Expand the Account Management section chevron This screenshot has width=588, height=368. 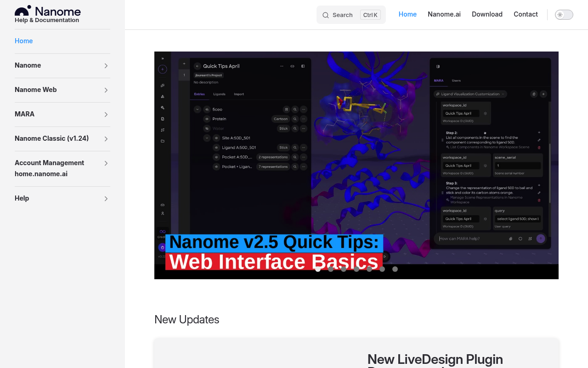pyautogui.click(x=106, y=163)
